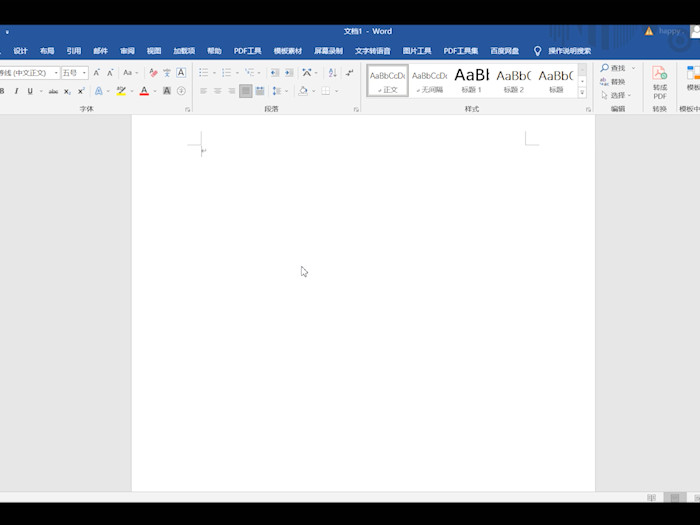Open phonetic guide (pinyin) tool

pyautogui.click(x=167, y=72)
